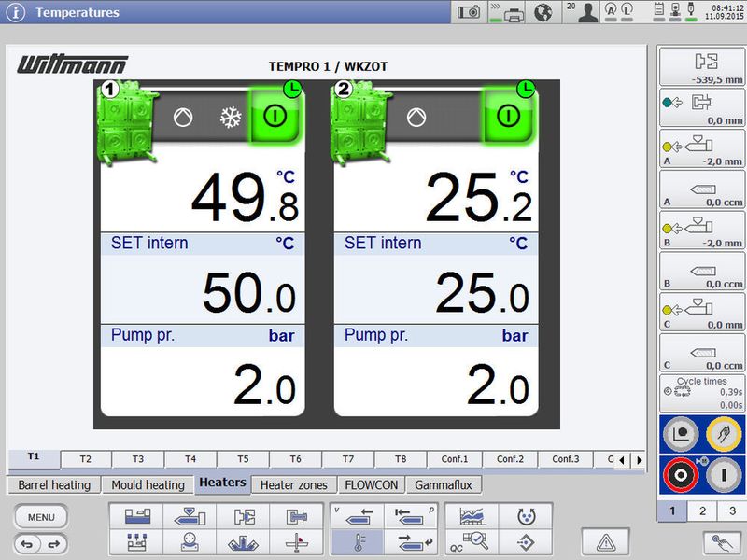Switch to the T2 tab
Viewport: 747px width, 560px height.
pyautogui.click(x=86, y=459)
